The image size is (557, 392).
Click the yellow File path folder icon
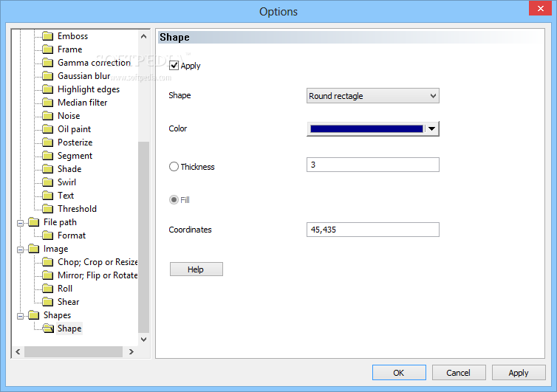(x=33, y=222)
